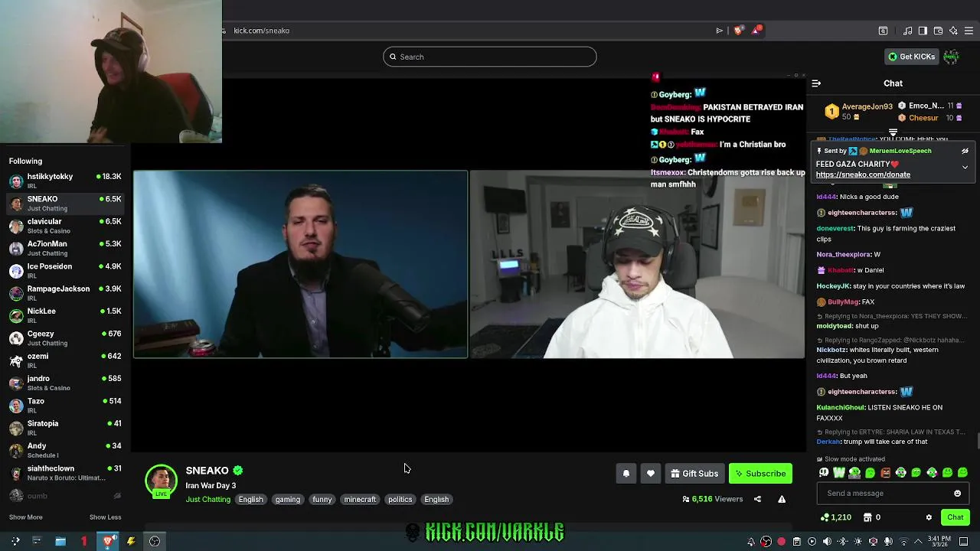Open OBS Studio in the taskbar
980x551 pixels.
(x=155, y=541)
